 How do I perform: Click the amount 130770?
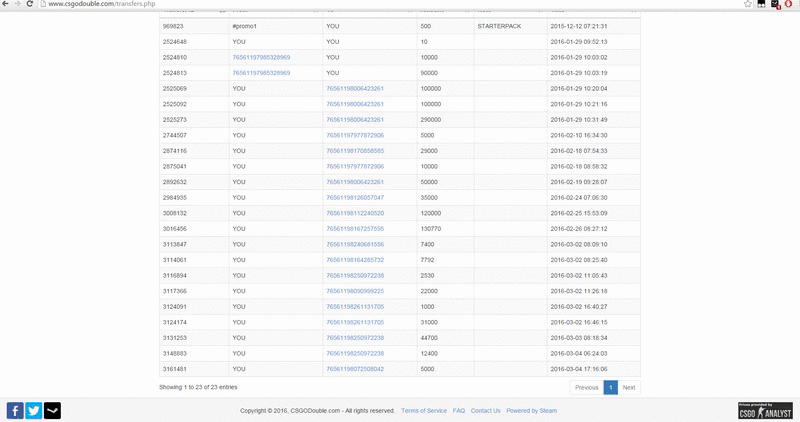[431, 229]
